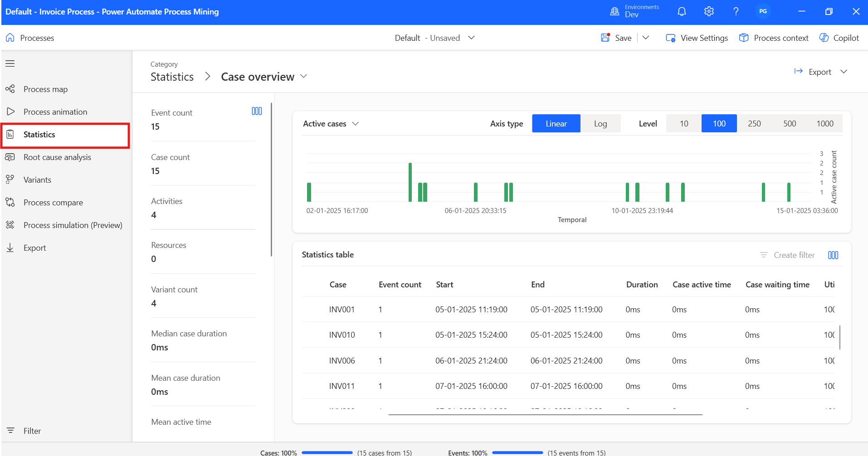Set Level to 250
The width and height of the screenshot is (868, 456).
[x=754, y=124]
